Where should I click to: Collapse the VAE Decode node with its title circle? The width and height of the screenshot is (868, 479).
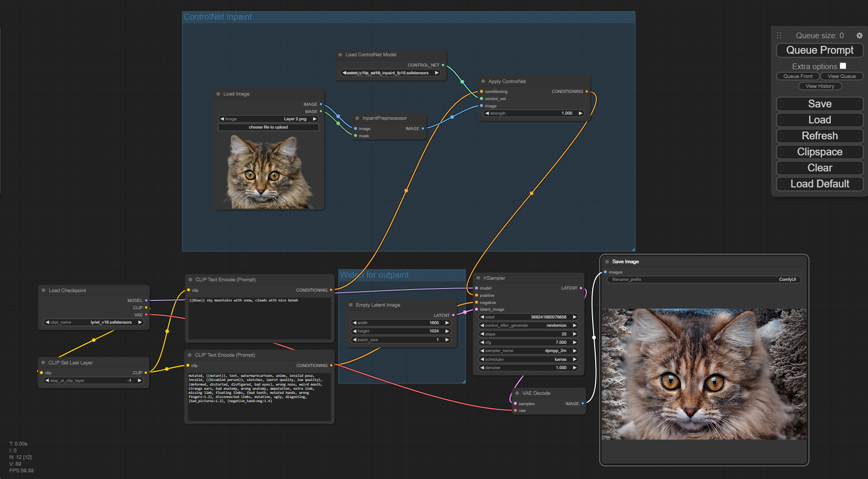tap(517, 393)
